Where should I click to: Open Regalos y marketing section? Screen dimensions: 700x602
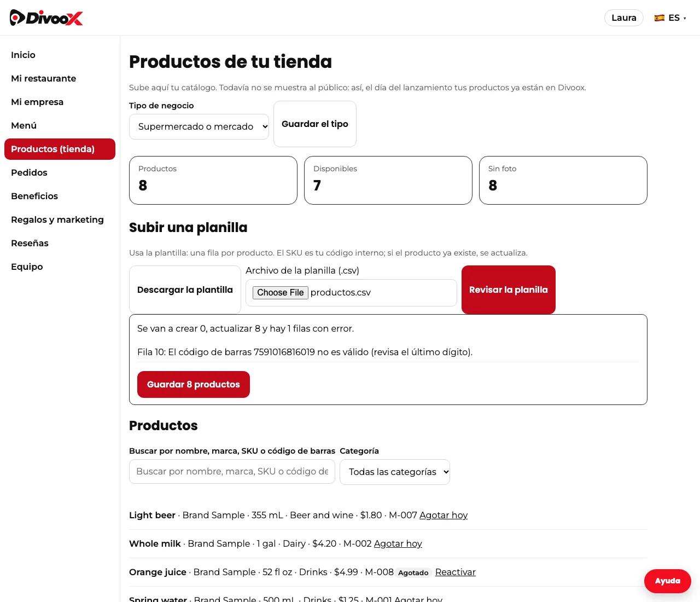pos(60,219)
